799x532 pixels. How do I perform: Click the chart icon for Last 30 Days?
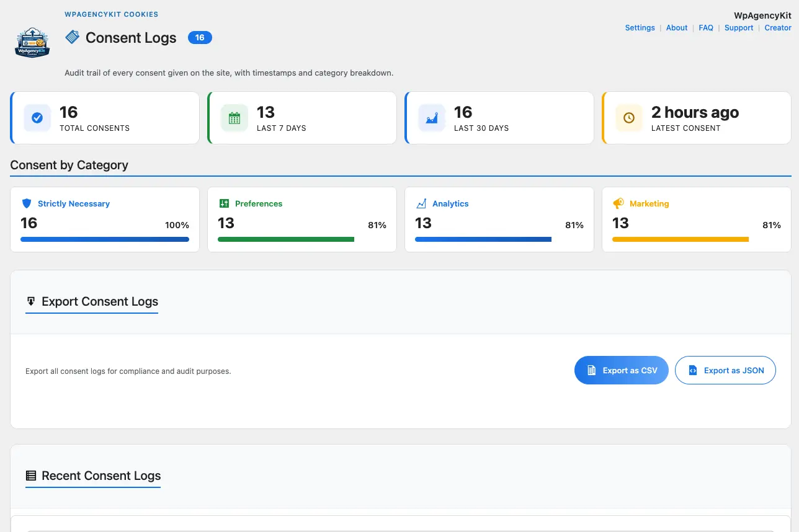(x=432, y=118)
